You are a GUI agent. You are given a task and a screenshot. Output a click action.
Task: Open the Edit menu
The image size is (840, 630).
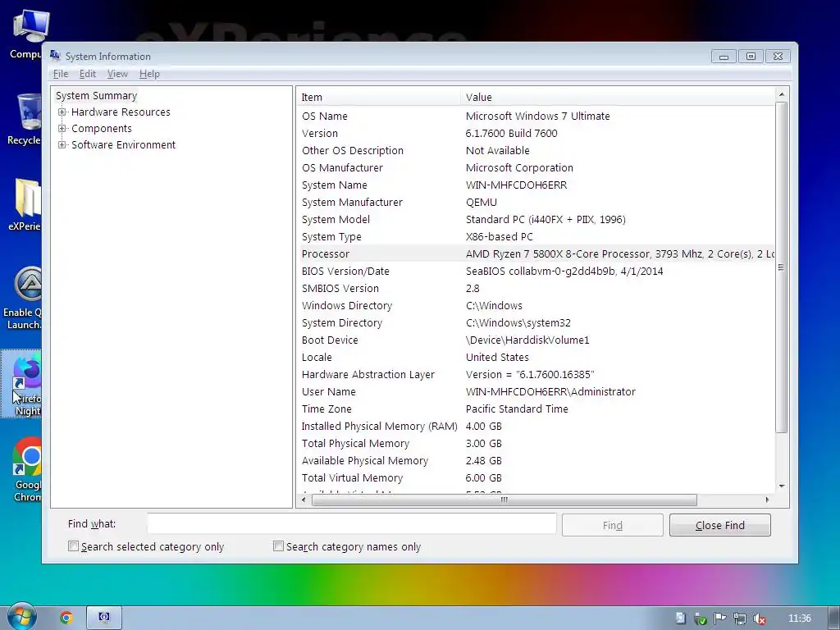click(x=87, y=74)
